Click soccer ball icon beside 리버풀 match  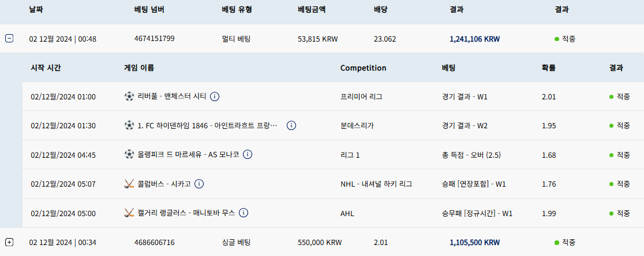(129, 97)
